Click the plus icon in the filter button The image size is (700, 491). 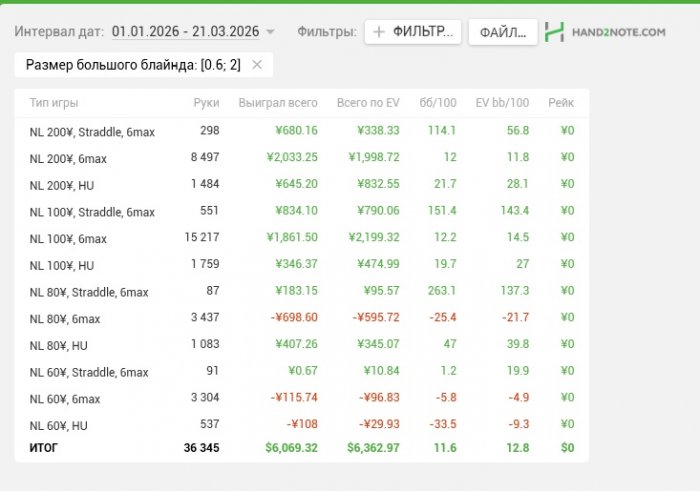(x=379, y=32)
